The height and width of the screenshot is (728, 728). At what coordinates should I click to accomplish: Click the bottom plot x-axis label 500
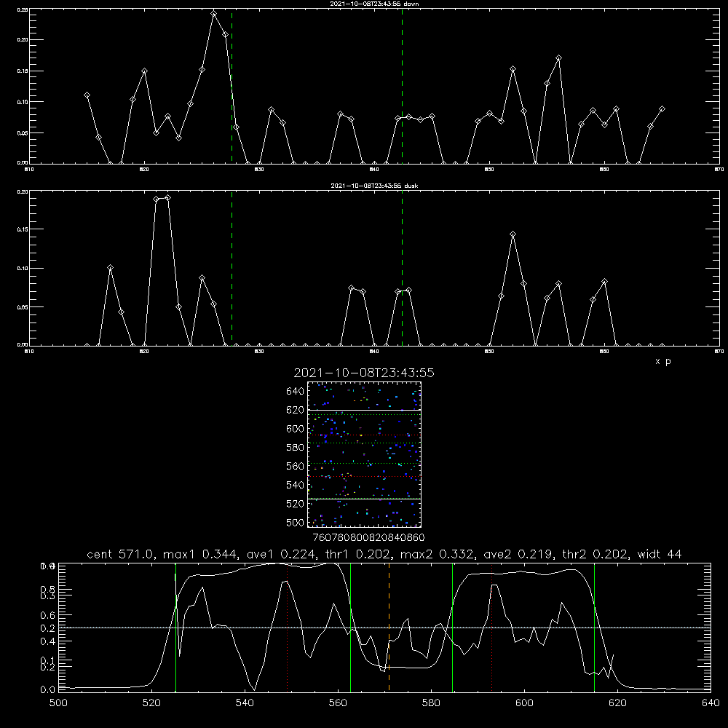58,703
